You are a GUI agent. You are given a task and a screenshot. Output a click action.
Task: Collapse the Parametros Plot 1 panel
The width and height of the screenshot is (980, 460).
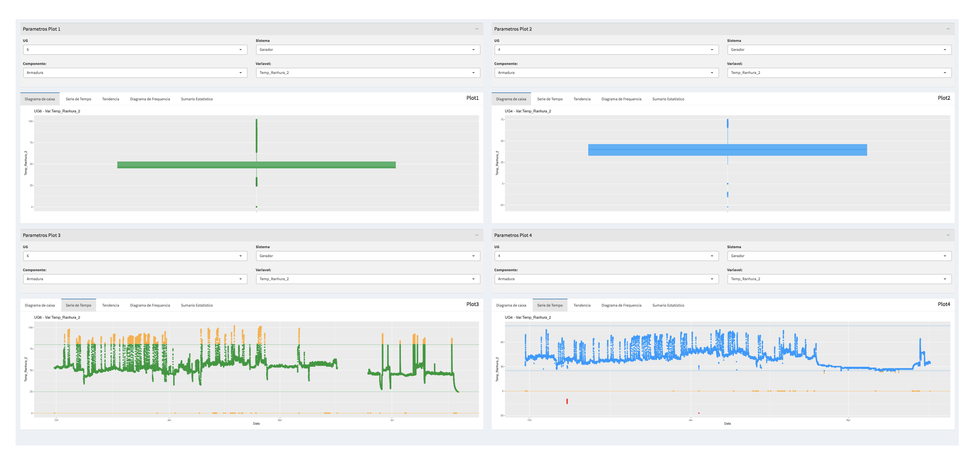[476, 29]
